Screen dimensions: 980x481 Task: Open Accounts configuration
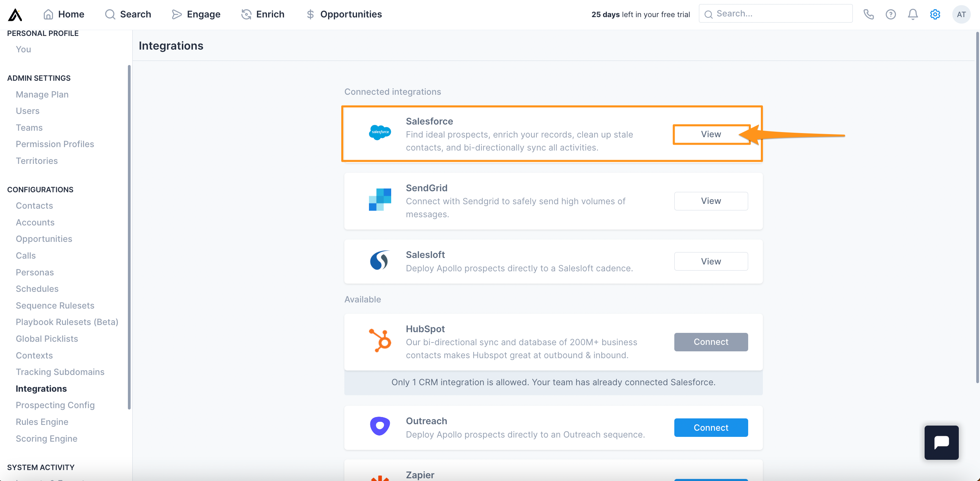(35, 223)
